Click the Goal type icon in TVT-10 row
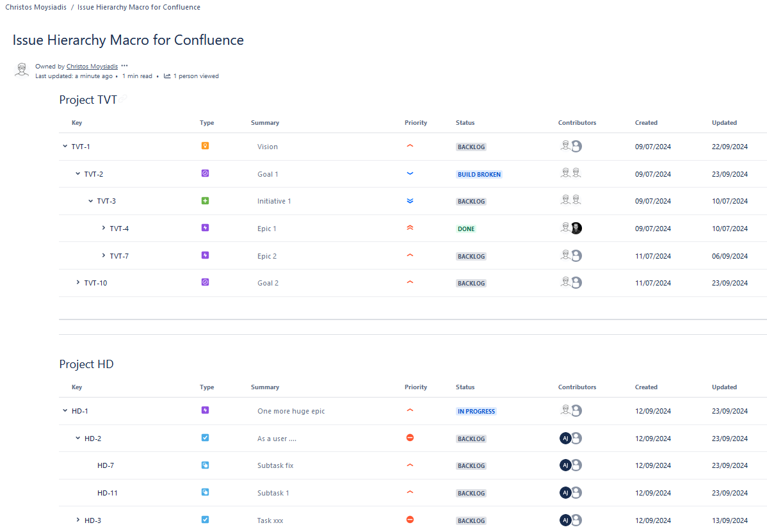The height and width of the screenshot is (532, 767). [x=205, y=282]
